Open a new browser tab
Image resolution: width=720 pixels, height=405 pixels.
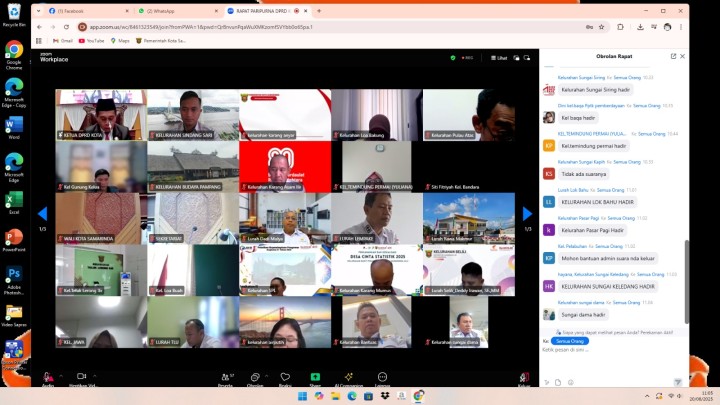[x=319, y=11]
